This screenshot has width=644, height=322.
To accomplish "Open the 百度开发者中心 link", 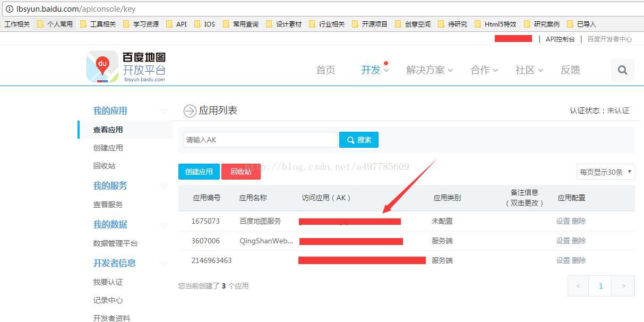I will point(609,39).
